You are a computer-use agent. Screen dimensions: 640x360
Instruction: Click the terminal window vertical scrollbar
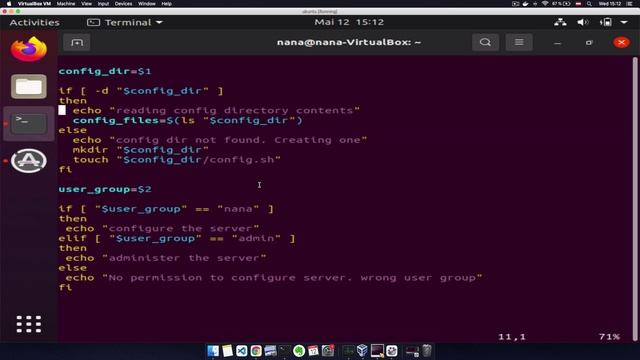point(635,199)
